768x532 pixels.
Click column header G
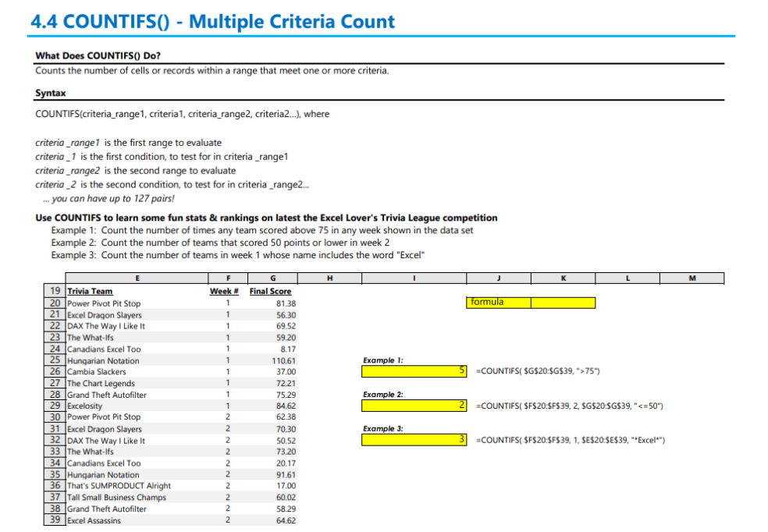[271, 278]
